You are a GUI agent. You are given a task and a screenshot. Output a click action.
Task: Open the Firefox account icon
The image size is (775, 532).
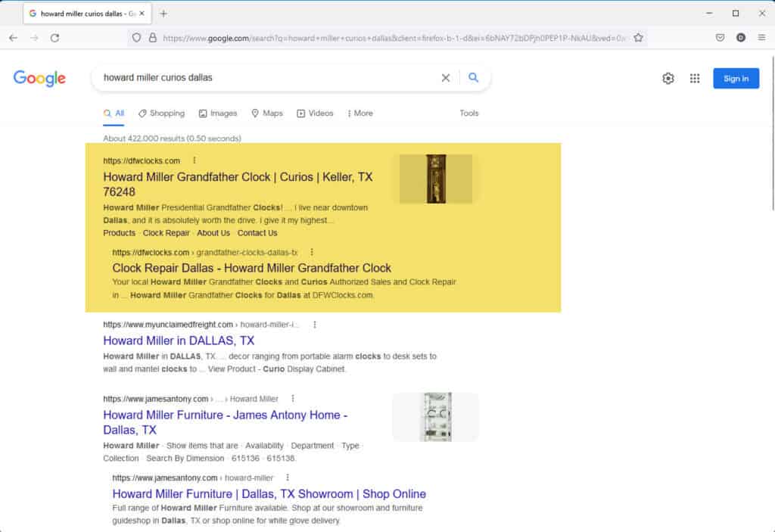(740, 38)
